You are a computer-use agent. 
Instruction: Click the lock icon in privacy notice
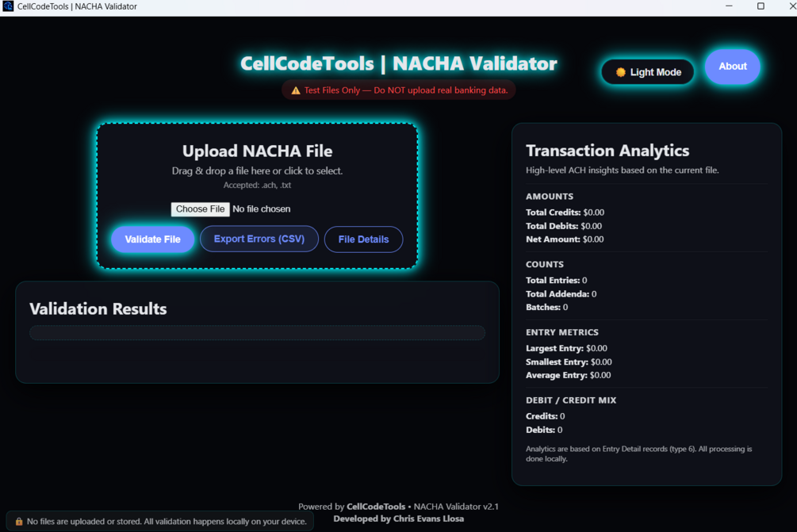click(19, 522)
